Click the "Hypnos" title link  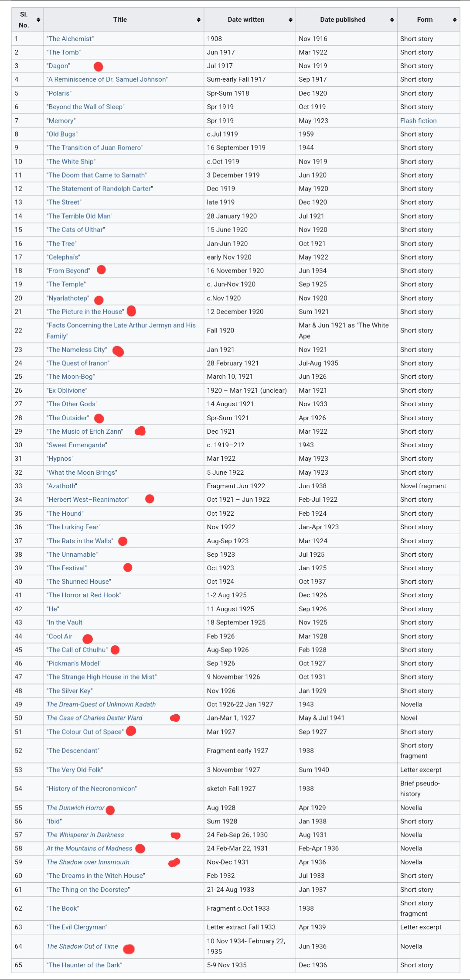click(60, 459)
